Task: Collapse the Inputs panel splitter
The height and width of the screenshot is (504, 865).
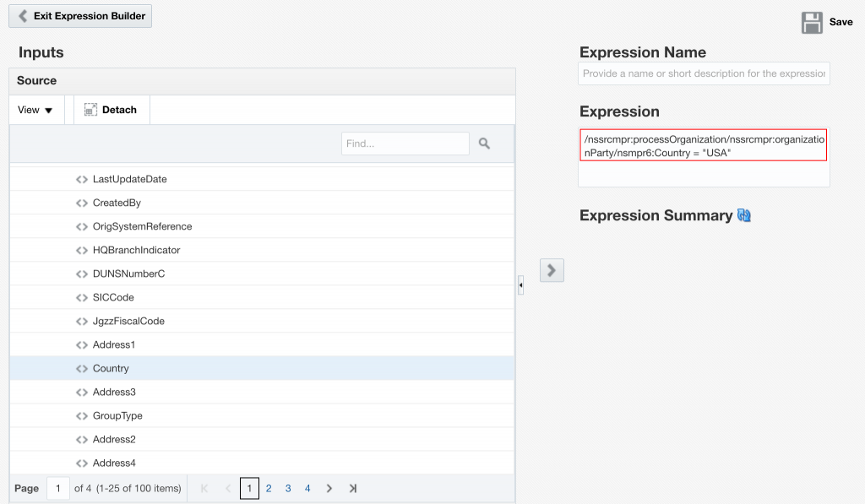Action: tap(520, 286)
